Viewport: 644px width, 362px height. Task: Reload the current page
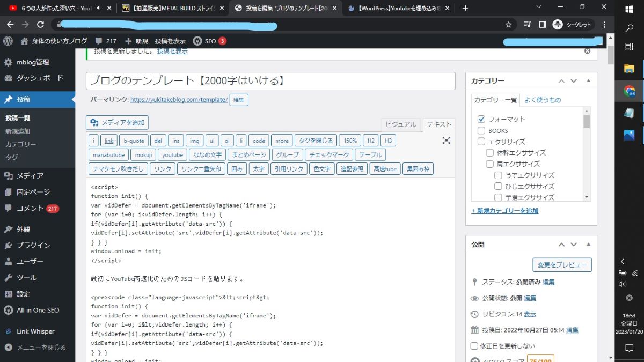pyautogui.click(x=40, y=25)
